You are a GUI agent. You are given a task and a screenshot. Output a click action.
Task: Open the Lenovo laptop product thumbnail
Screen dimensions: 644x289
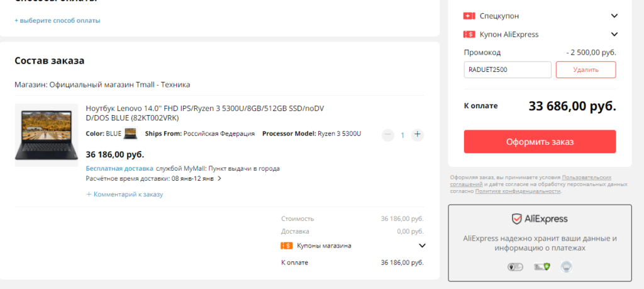[x=46, y=135]
